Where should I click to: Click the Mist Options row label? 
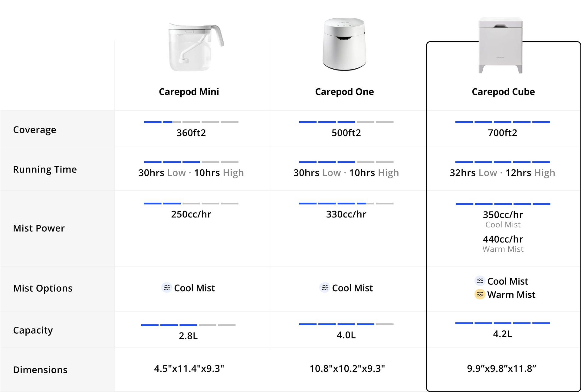pyautogui.click(x=43, y=288)
